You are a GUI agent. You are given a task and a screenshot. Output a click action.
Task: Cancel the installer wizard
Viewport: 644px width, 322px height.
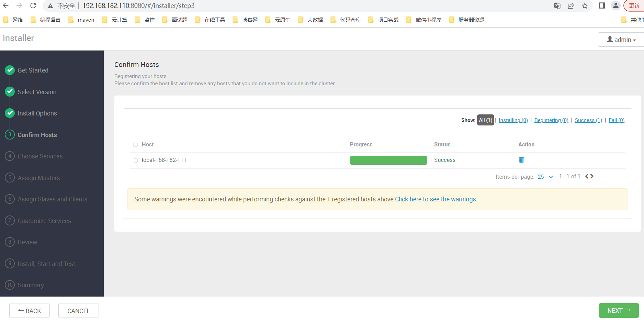coord(79,311)
